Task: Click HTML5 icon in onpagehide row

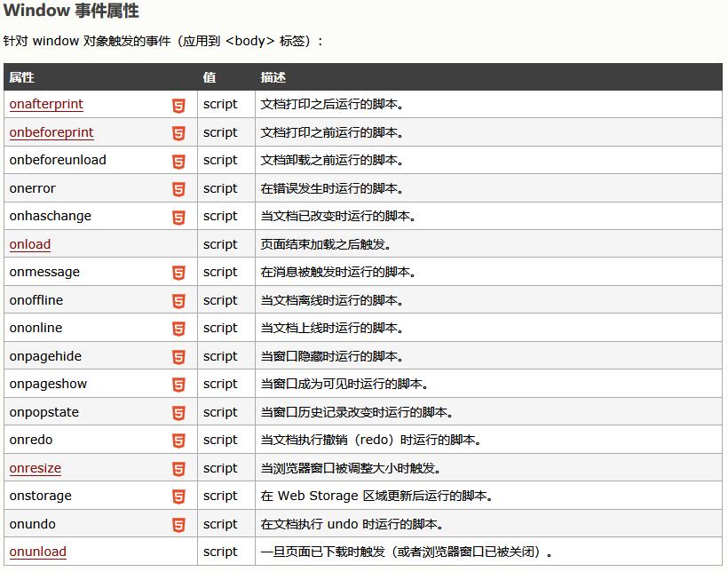Action: pos(178,357)
